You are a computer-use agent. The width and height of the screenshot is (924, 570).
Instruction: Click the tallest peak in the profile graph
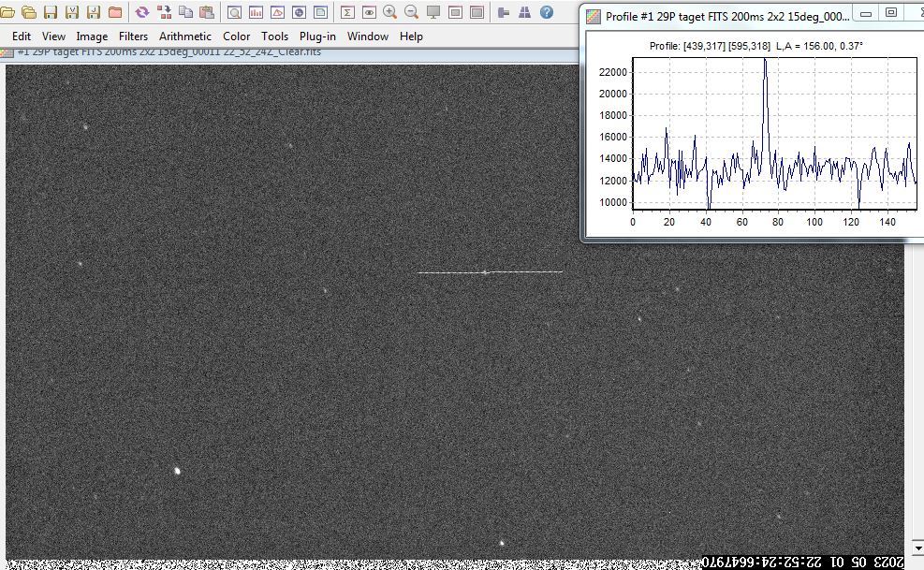pos(765,62)
